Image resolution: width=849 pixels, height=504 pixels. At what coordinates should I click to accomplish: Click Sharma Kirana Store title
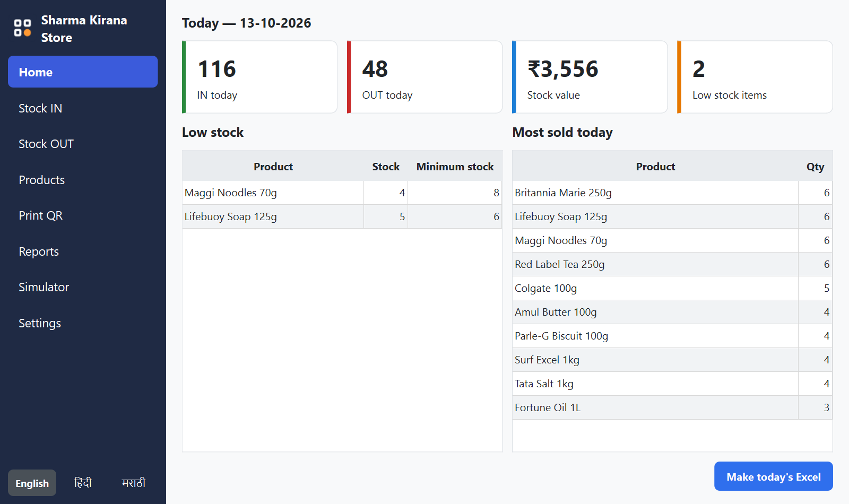tap(84, 29)
